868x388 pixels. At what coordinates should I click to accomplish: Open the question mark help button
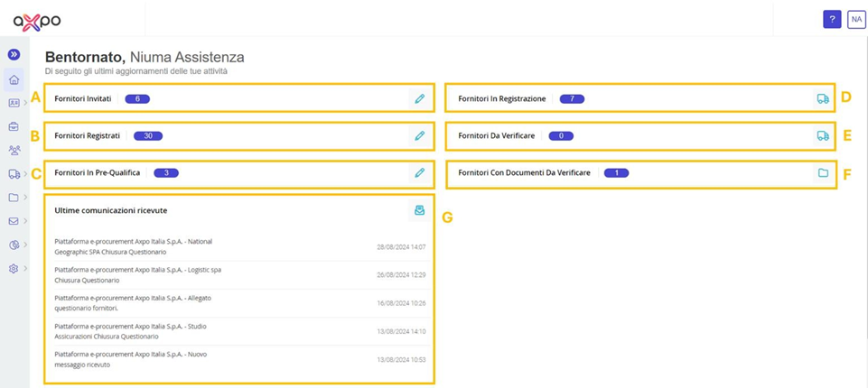pos(832,19)
